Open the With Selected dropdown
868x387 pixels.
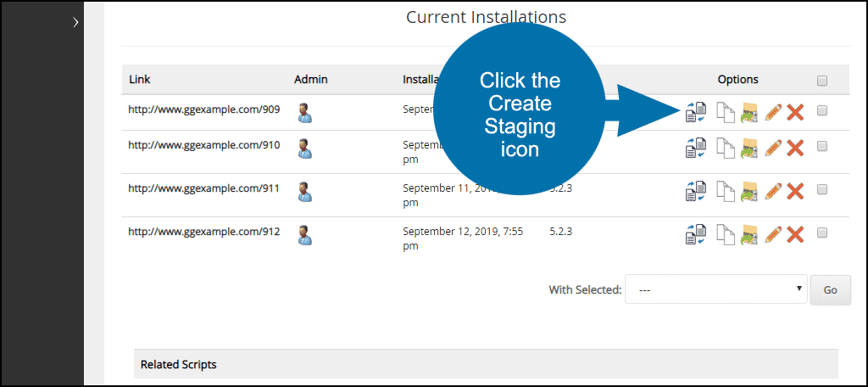point(715,289)
